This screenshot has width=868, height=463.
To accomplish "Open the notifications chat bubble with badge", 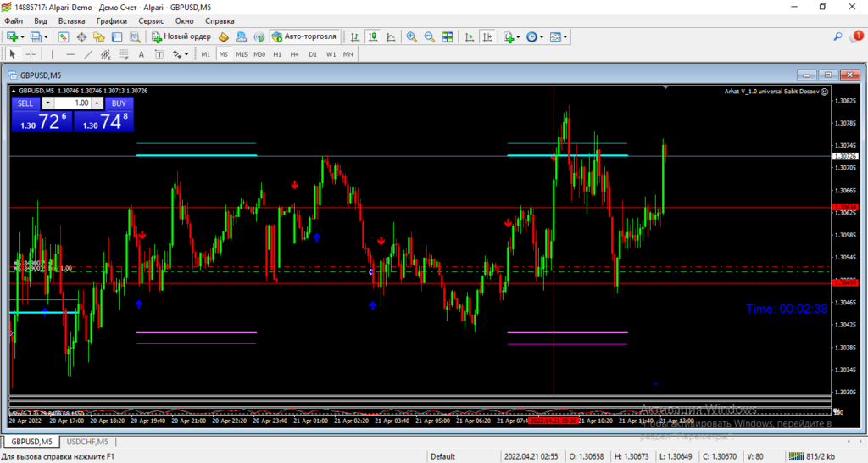I will click(x=857, y=36).
